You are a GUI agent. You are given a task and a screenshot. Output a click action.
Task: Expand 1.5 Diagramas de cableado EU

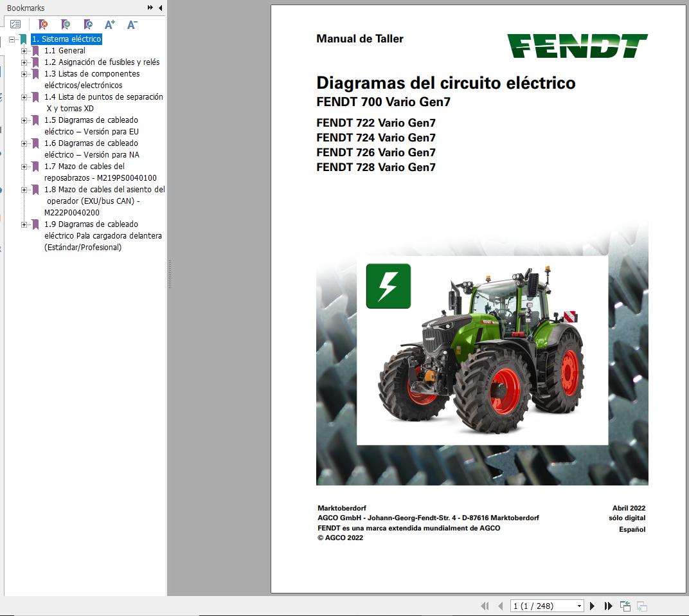pyautogui.click(x=24, y=120)
